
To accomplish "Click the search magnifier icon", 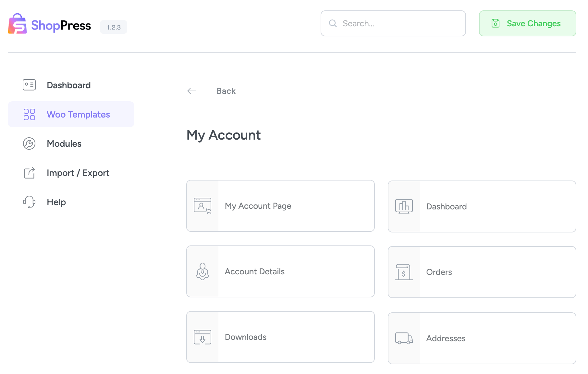I will [x=333, y=23].
